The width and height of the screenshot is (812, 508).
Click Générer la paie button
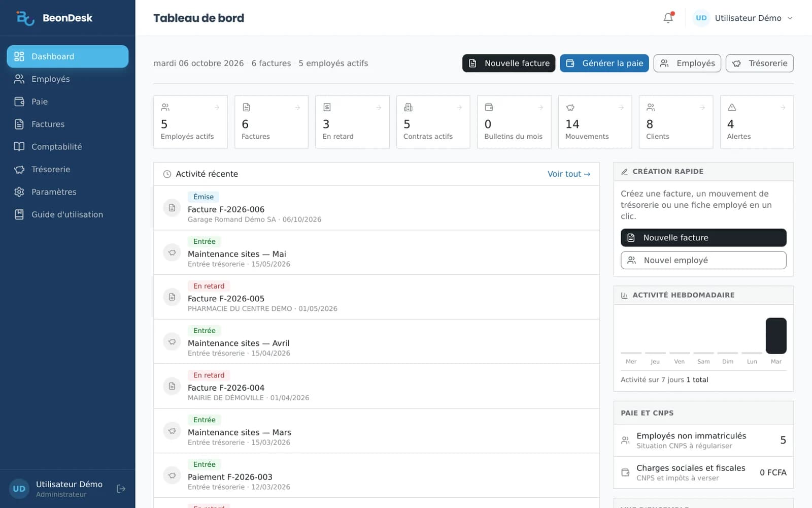tap(604, 63)
